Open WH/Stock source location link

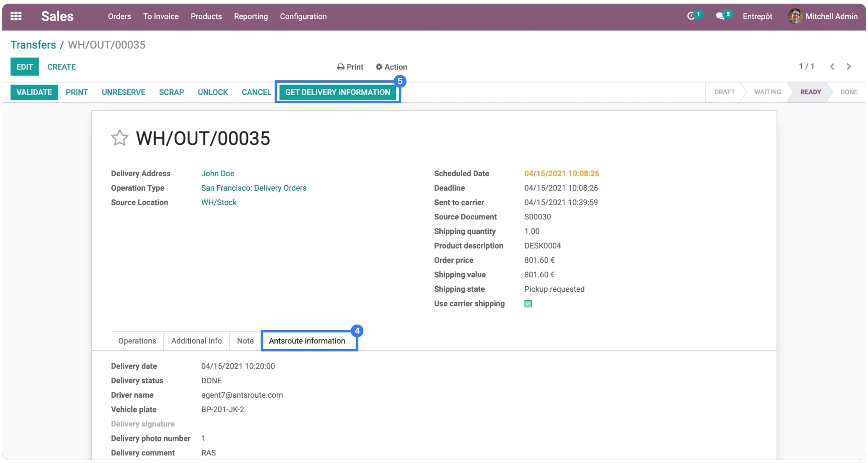(x=219, y=202)
